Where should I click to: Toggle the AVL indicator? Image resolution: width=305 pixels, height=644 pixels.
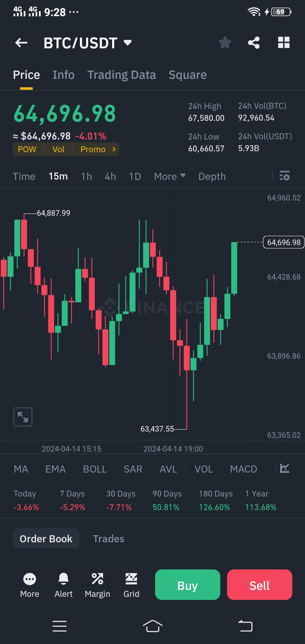pos(168,469)
